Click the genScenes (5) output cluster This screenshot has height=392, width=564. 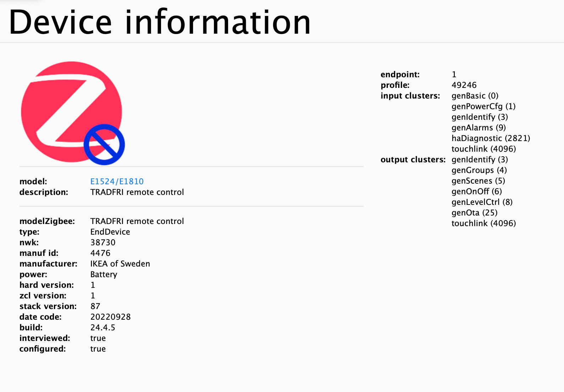pyautogui.click(x=478, y=181)
